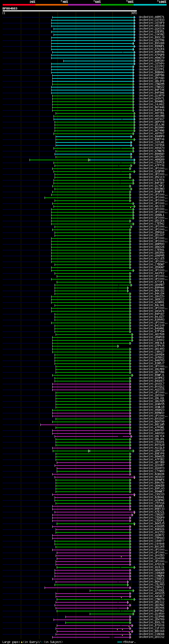
Task: Select the UniRef100_Q179F2 hit
Action: coord(152,186)
